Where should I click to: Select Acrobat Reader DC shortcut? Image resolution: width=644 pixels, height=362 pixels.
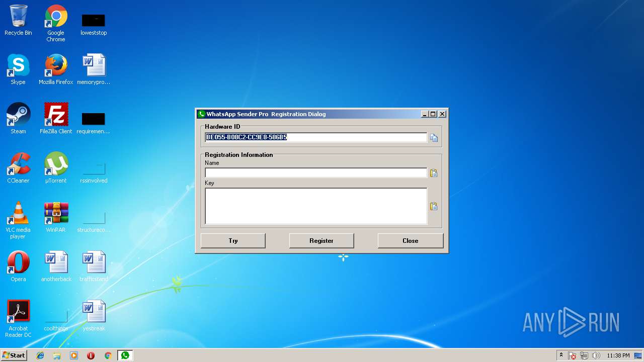[x=18, y=319]
